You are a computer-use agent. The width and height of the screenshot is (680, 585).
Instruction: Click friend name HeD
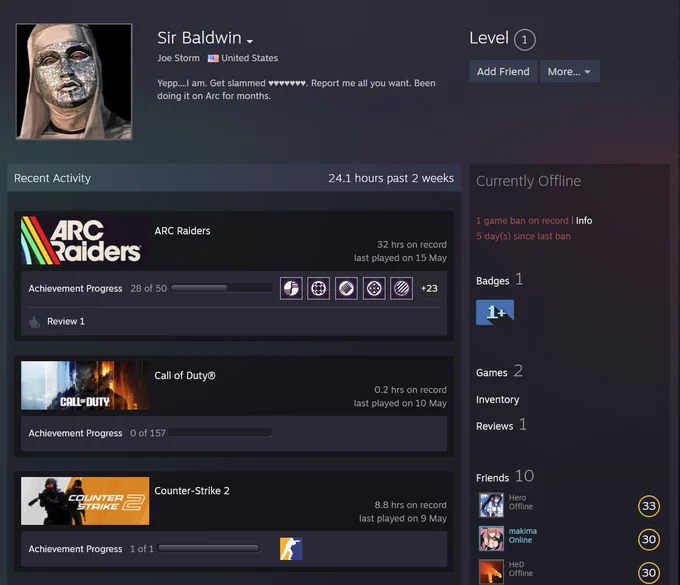tap(516, 565)
